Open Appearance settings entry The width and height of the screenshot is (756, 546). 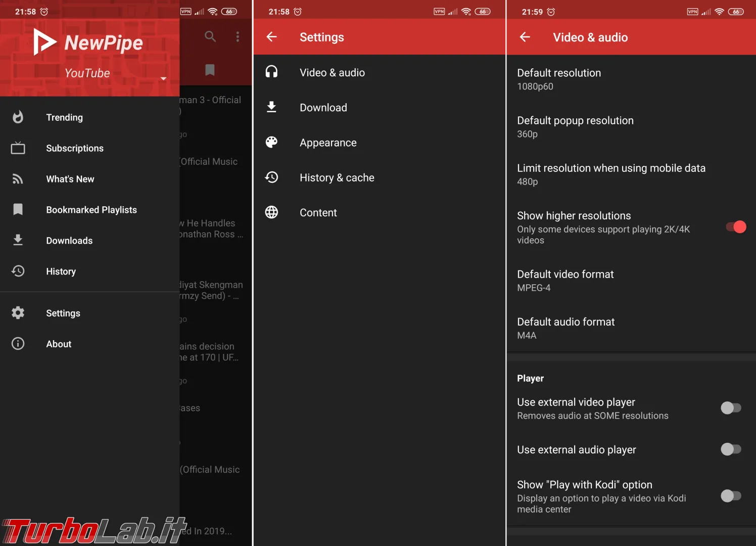[380, 143]
